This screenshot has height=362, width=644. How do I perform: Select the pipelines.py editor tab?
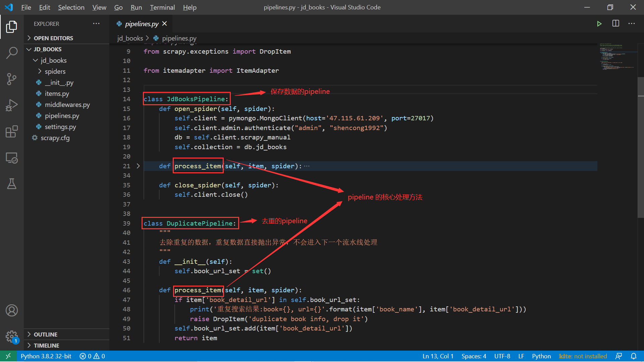(142, 23)
